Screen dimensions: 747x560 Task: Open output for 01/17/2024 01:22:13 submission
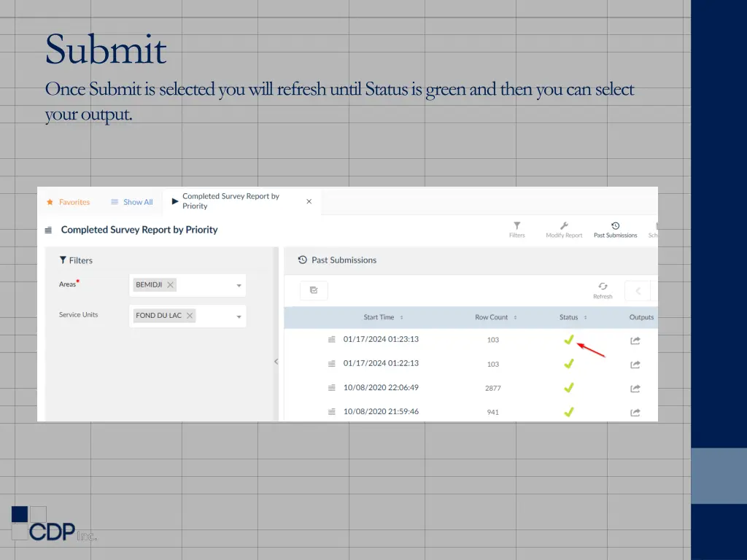coord(635,364)
